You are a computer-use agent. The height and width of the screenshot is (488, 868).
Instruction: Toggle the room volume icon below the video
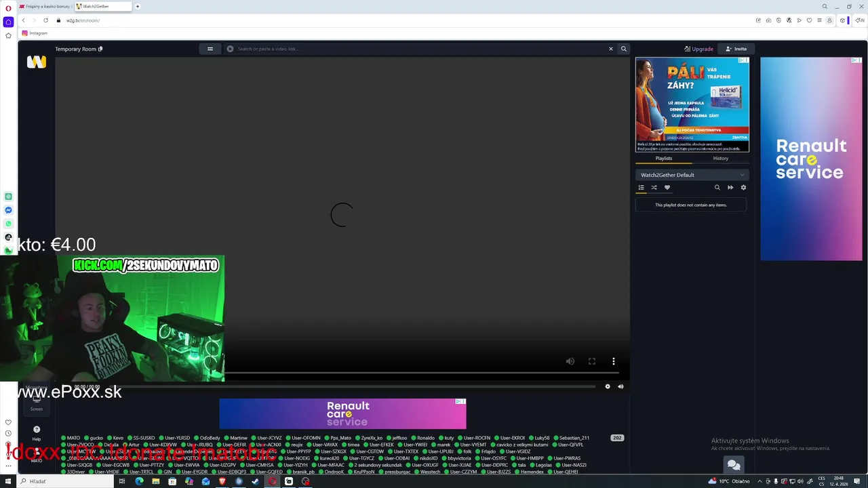point(620,386)
